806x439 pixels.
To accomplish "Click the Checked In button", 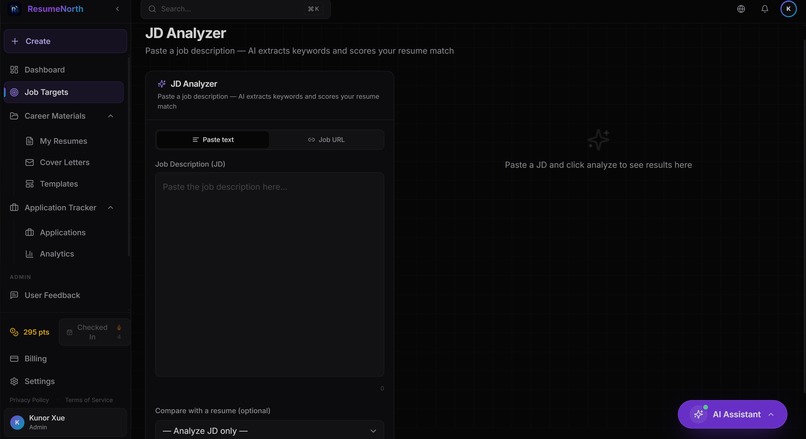I will coord(95,332).
